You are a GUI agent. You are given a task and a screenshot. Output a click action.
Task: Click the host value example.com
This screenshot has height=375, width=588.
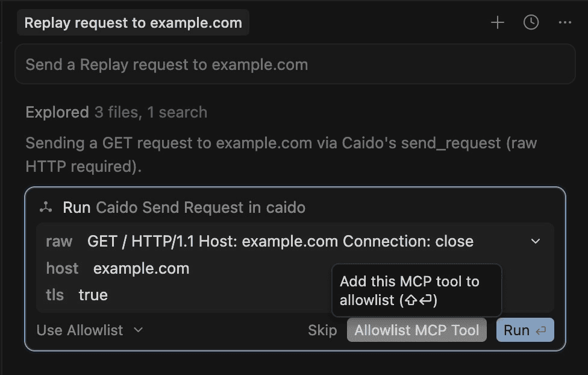pos(141,268)
